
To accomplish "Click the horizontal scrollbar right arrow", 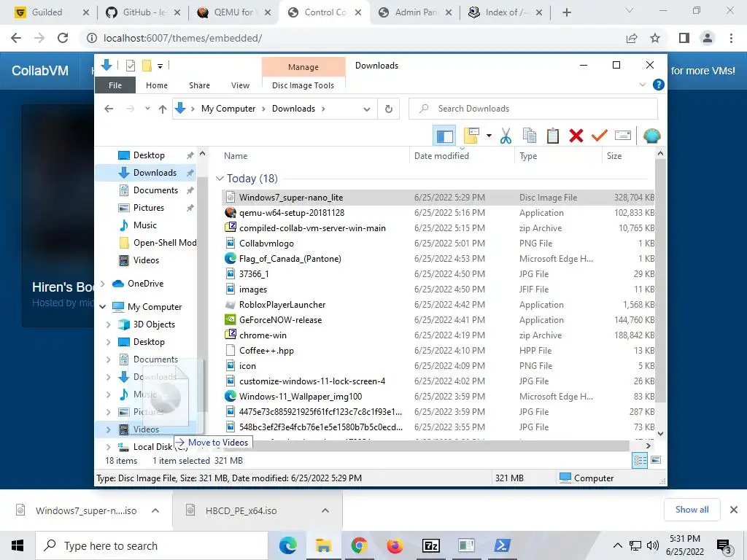I will pyautogui.click(x=648, y=446).
